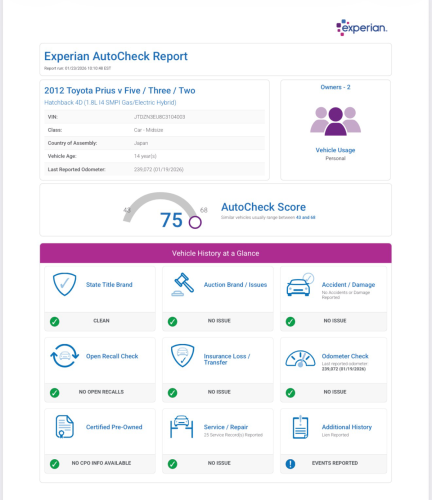
Task: Open the Service / Repair link
Action: (x=226, y=427)
